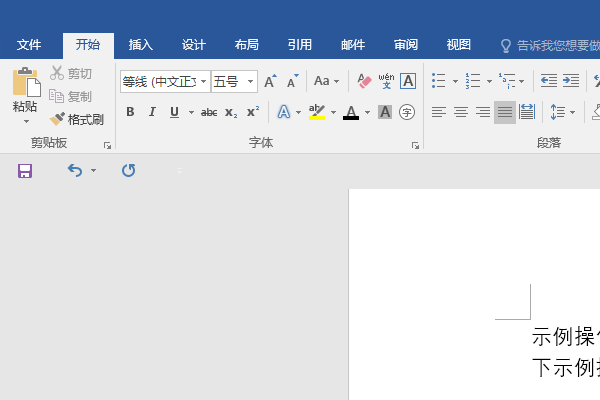Click the text effects blue A icon
Screen dimensions: 600x400
[x=284, y=112]
